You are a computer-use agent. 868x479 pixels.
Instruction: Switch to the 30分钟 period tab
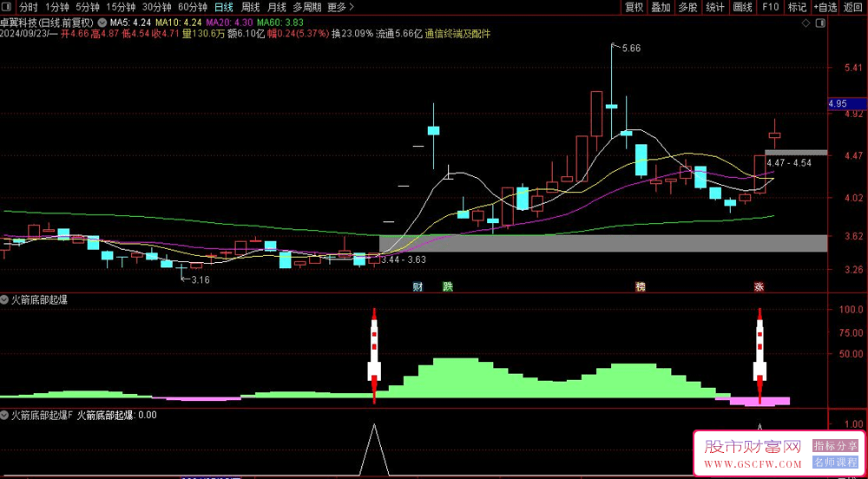[x=156, y=7]
